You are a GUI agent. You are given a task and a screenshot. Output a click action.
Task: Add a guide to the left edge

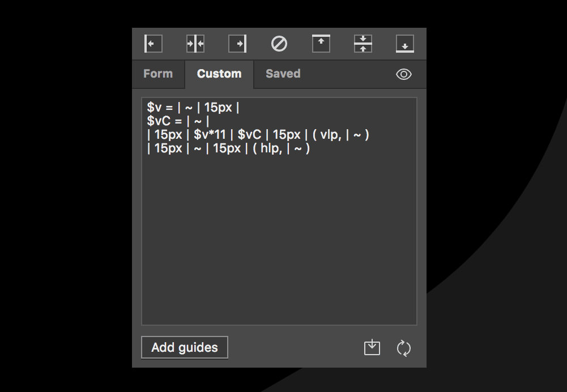tap(153, 44)
